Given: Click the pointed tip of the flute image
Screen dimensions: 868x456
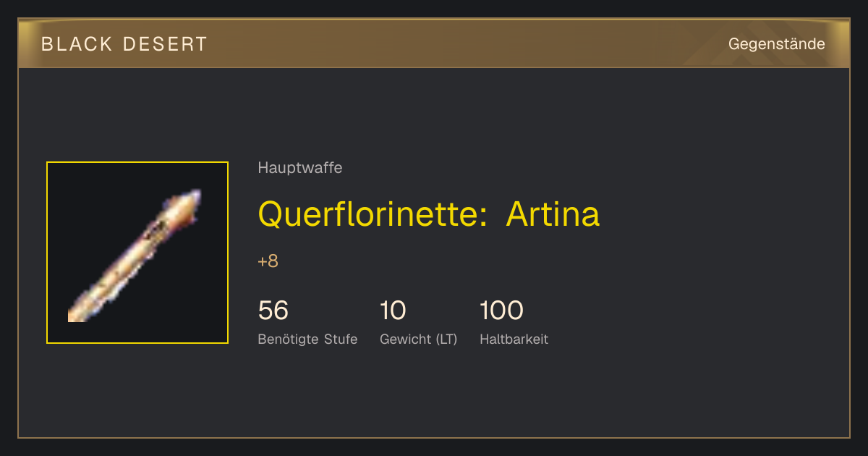Looking at the screenshot, I should 193,197.
